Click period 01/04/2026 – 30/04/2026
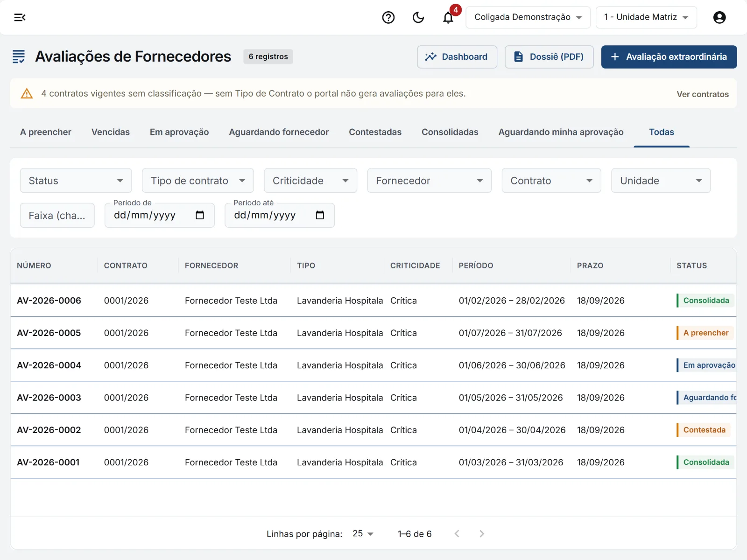The width and height of the screenshot is (747, 560). tap(512, 430)
